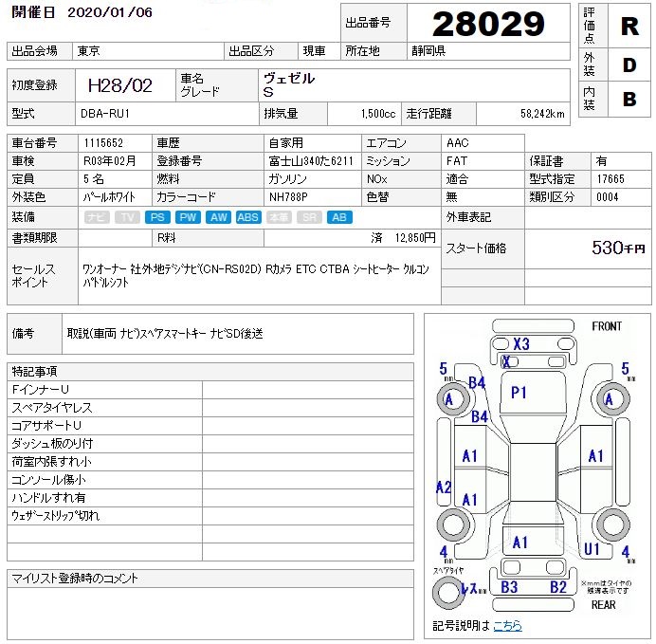The image size is (656, 644).
Task: Click the start price 530千円 value
Action: tap(618, 248)
